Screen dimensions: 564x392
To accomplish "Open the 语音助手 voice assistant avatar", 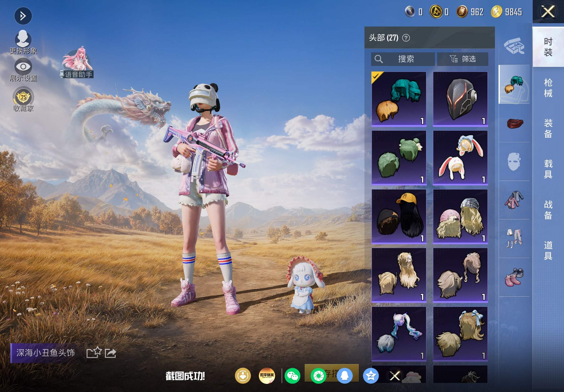I will click(x=77, y=63).
